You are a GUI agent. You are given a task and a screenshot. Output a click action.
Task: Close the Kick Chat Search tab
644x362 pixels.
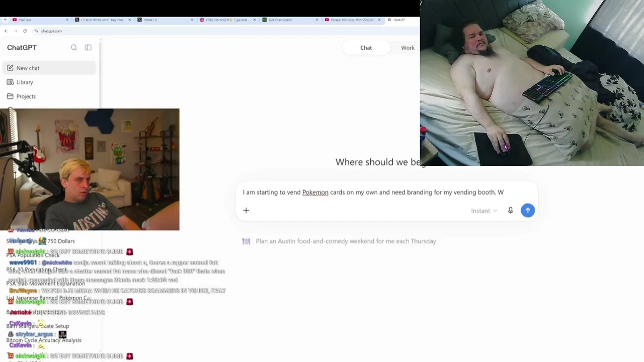[x=317, y=20]
